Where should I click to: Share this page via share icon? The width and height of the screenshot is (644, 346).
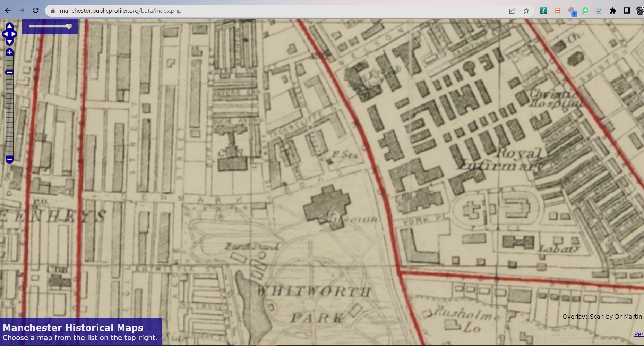tap(512, 11)
